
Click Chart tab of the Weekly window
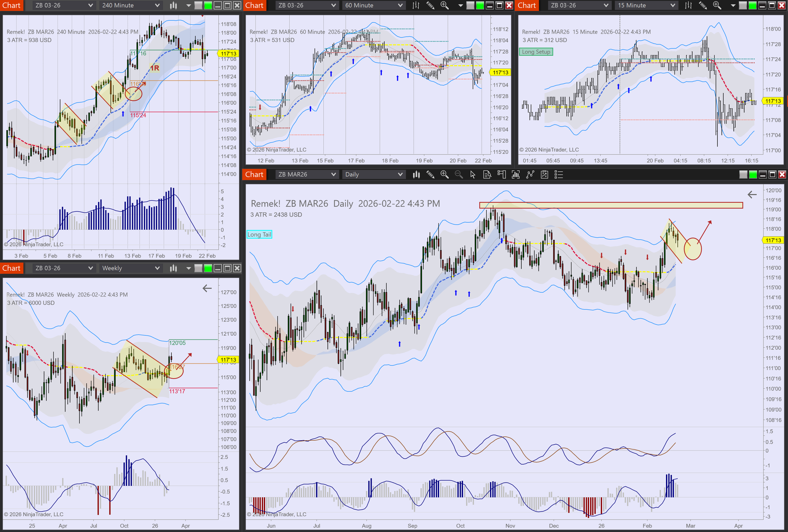(x=12, y=268)
